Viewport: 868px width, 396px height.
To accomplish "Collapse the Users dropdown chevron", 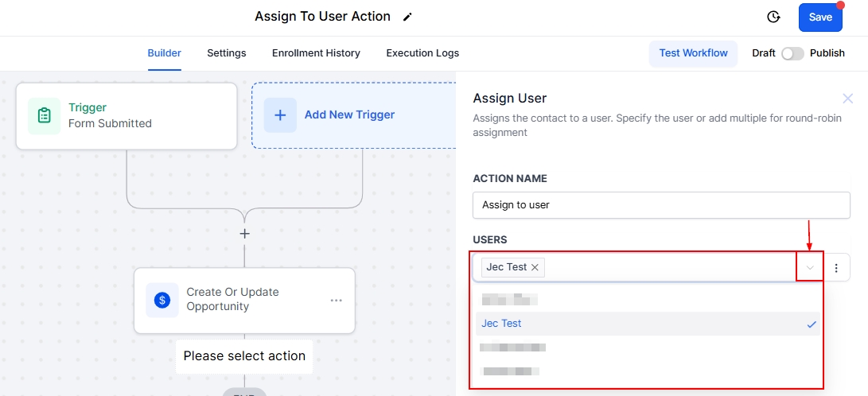I will pyautogui.click(x=810, y=268).
